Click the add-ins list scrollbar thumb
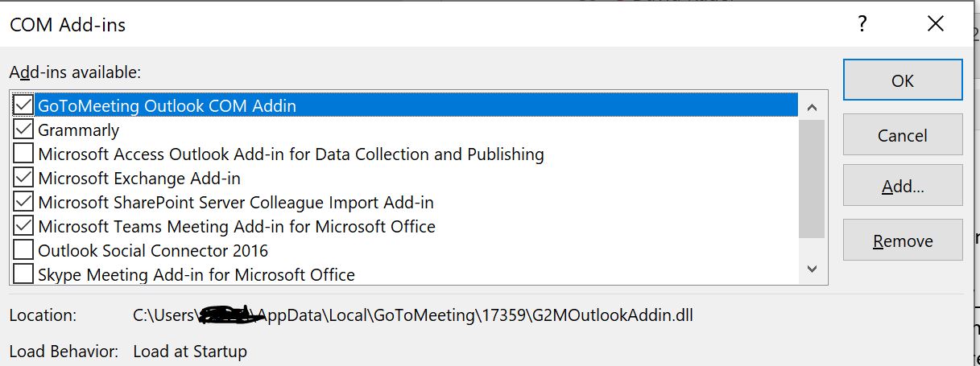980x366 pixels. click(x=812, y=179)
